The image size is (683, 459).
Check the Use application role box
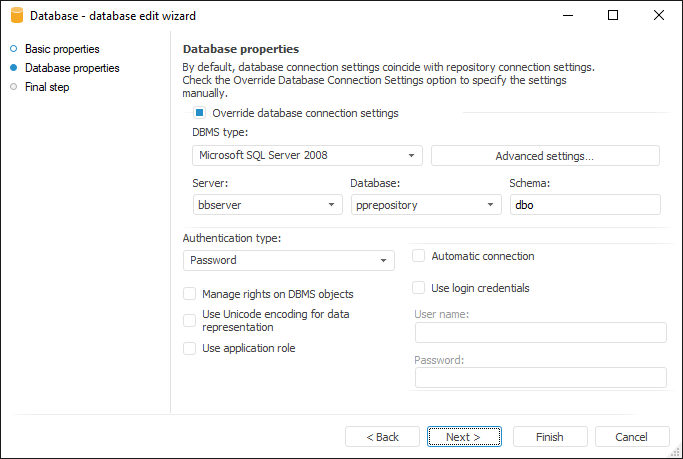click(x=190, y=348)
